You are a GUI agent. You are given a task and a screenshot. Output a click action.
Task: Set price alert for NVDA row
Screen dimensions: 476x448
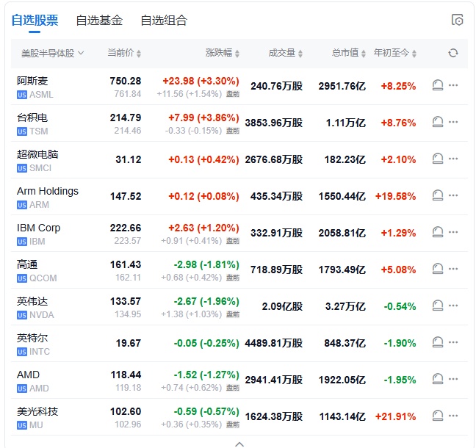pos(438,306)
